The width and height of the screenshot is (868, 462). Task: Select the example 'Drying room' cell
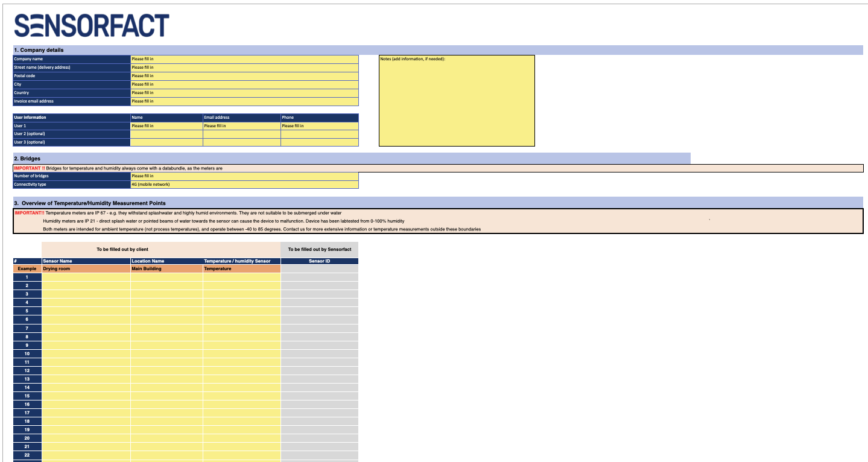click(86, 268)
